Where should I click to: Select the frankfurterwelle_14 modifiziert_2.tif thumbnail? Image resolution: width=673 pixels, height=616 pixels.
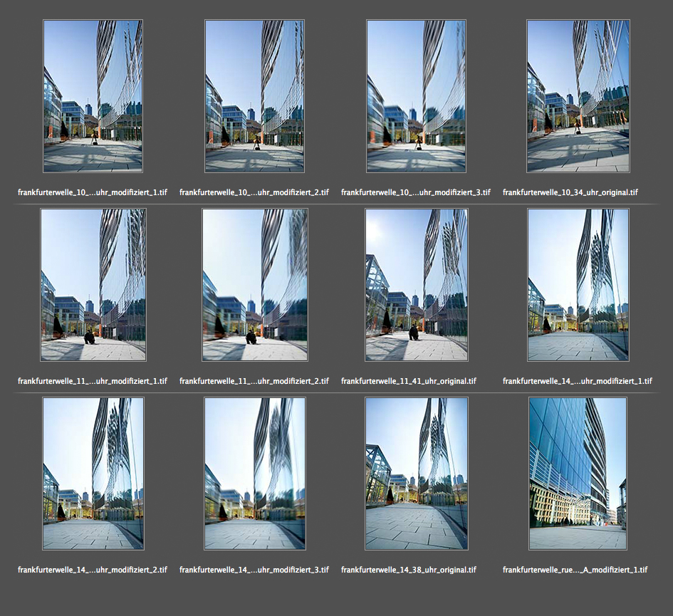[x=93, y=474]
